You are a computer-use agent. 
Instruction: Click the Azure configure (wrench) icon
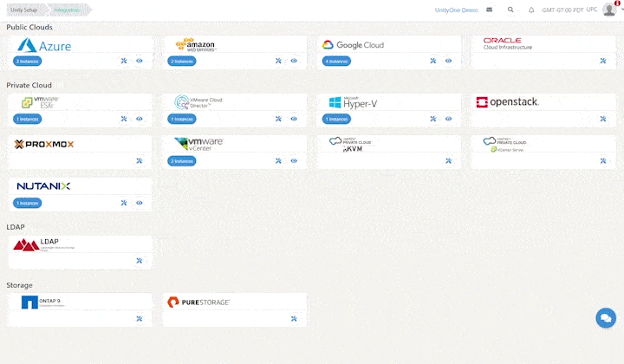tap(124, 61)
